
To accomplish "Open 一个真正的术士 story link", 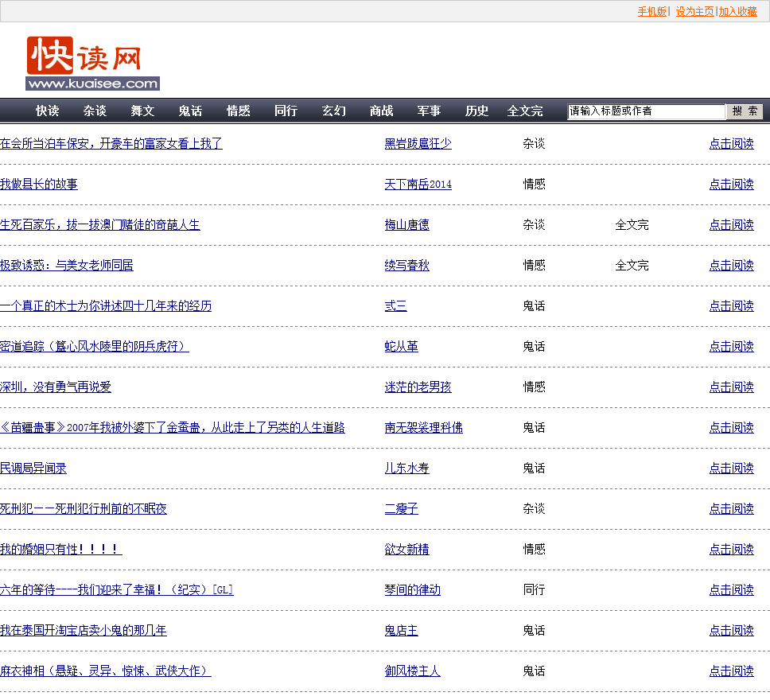I will click(106, 305).
